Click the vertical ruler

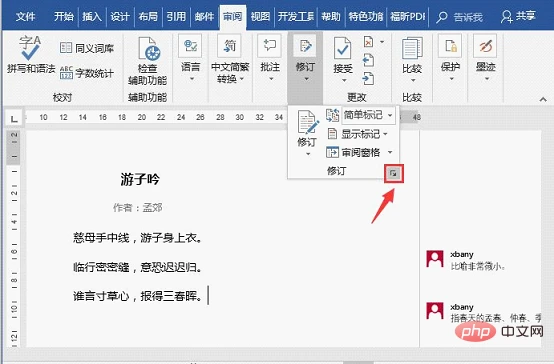pyautogui.click(x=14, y=239)
